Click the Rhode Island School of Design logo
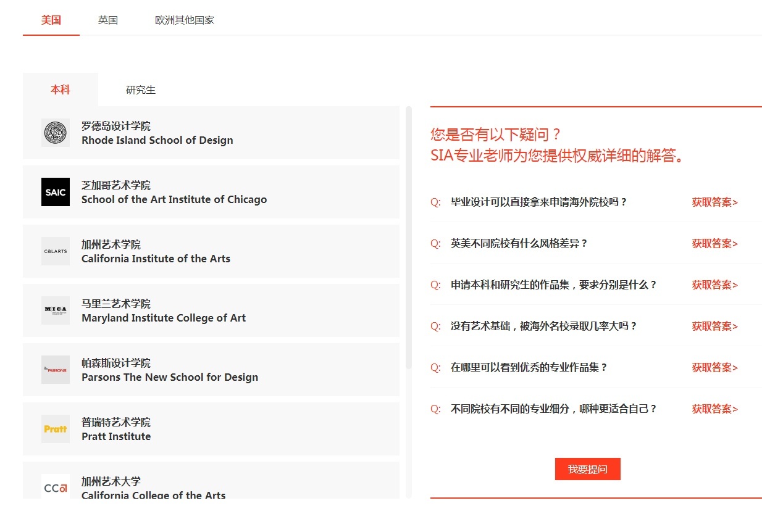 [x=56, y=133]
